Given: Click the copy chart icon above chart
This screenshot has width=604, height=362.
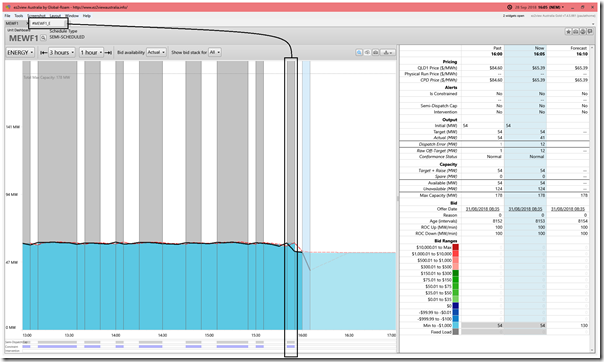Looking at the screenshot, I should tap(367, 52).
